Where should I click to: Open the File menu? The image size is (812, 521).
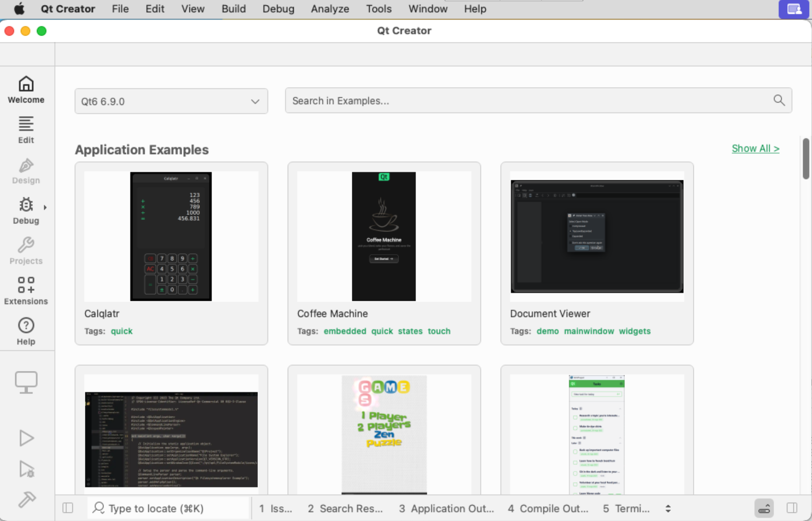[120, 9]
